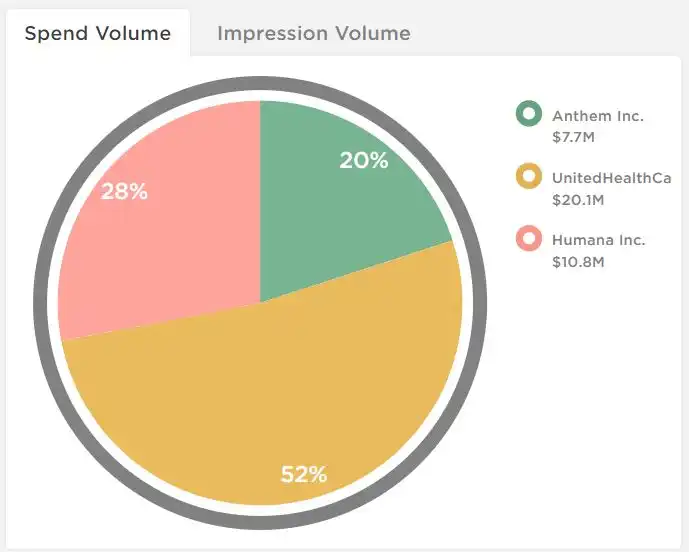Viewport: 689px width, 552px height.
Task: Click the pie chart center point
Action: (x=260, y=303)
